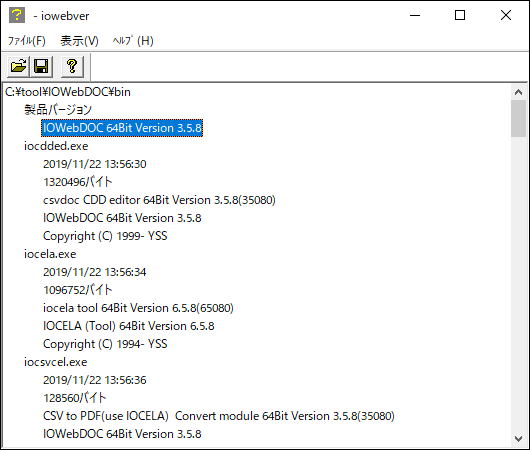Image resolution: width=530 pixels, height=450 pixels.
Task: Click IOWebDOC 64Bit Version 3.5.8 under iocsvcel.exe
Action: (x=122, y=434)
